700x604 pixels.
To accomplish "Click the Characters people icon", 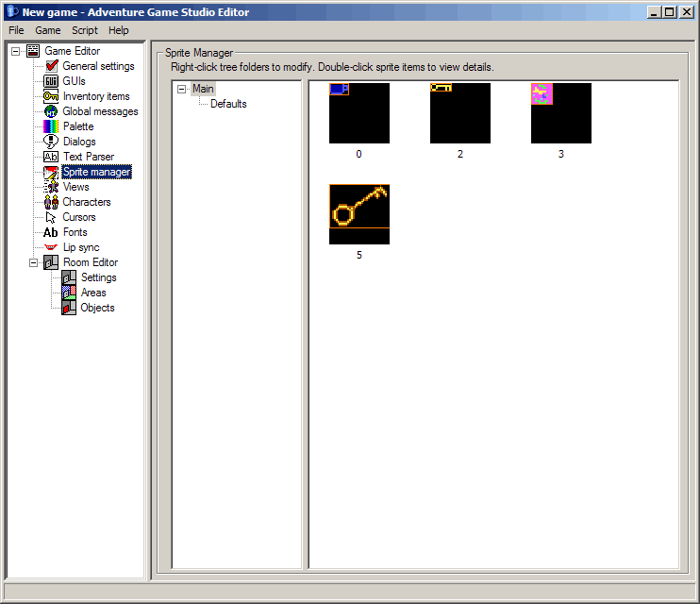I will [51, 202].
